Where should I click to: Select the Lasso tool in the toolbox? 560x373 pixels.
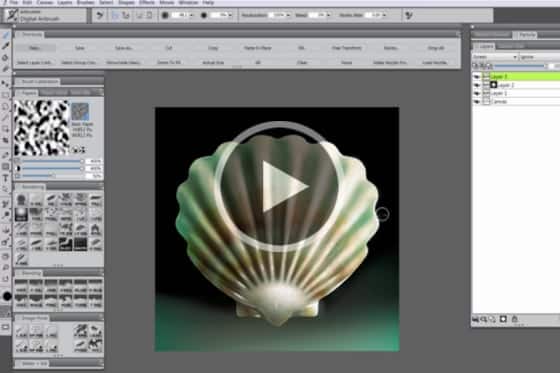5,106
